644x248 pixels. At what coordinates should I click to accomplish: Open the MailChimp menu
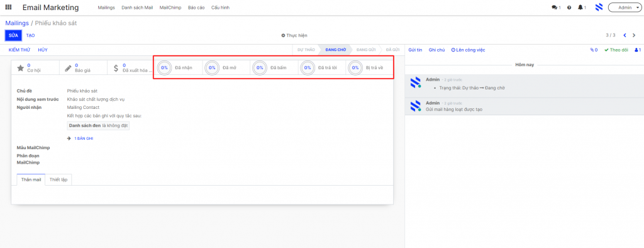tap(170, 8)
